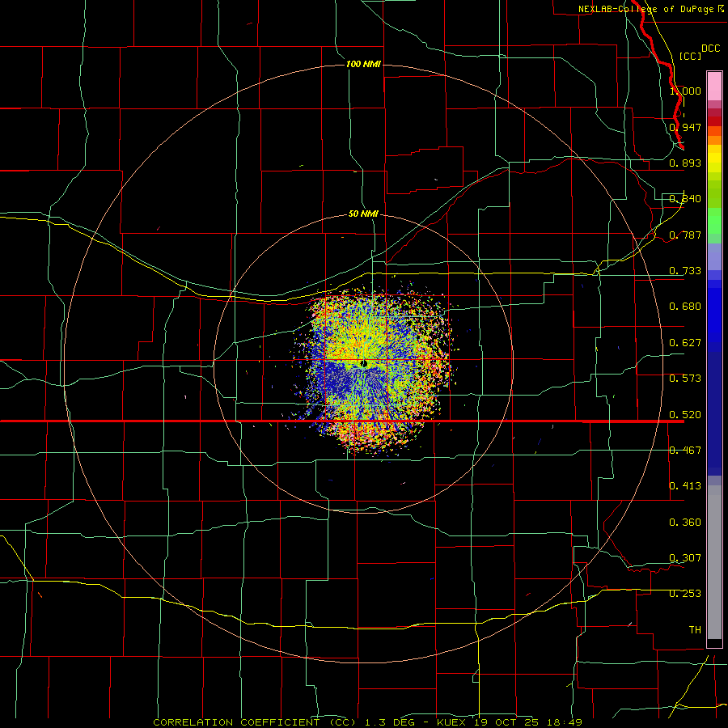The width and height of the screenshot is (728, 728).
Task: Click the [CC] units label
Action: pyautogui.click(x=689, y=56)
